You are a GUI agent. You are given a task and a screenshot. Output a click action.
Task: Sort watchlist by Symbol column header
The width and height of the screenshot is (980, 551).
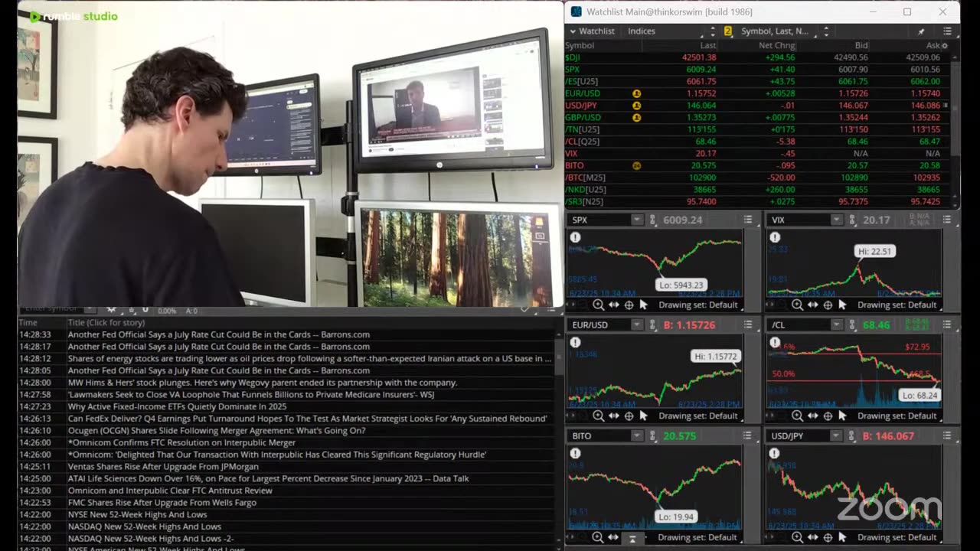pyautogui.click(x=580, y=45)
